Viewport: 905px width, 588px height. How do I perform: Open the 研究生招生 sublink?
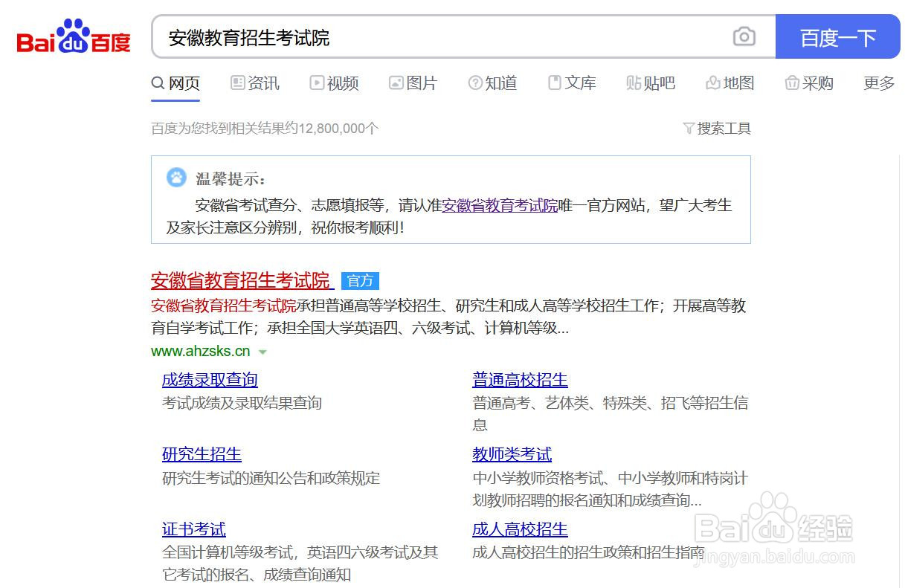202,454
